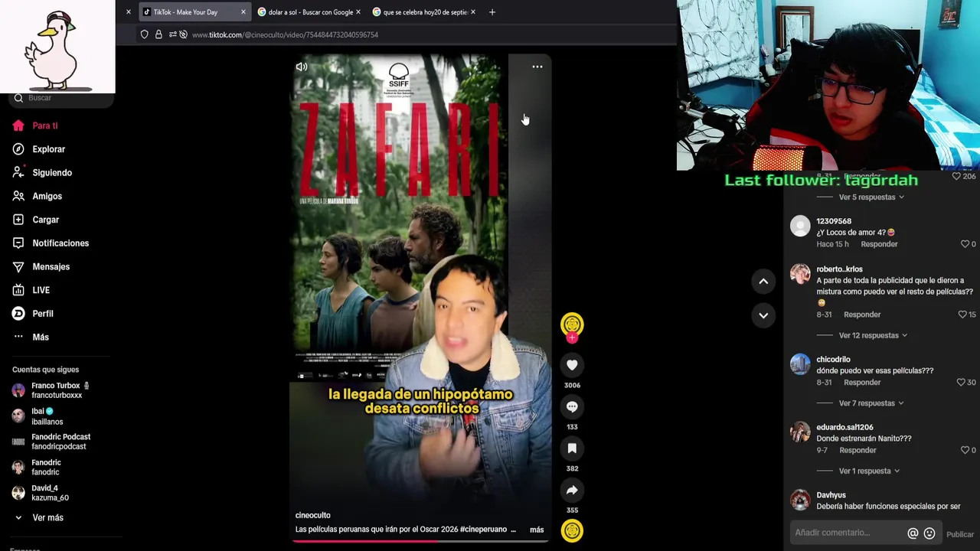Reply to chicodrilo comment
Image resolution: width=980 pixels, height=551 pixels.
862,383
